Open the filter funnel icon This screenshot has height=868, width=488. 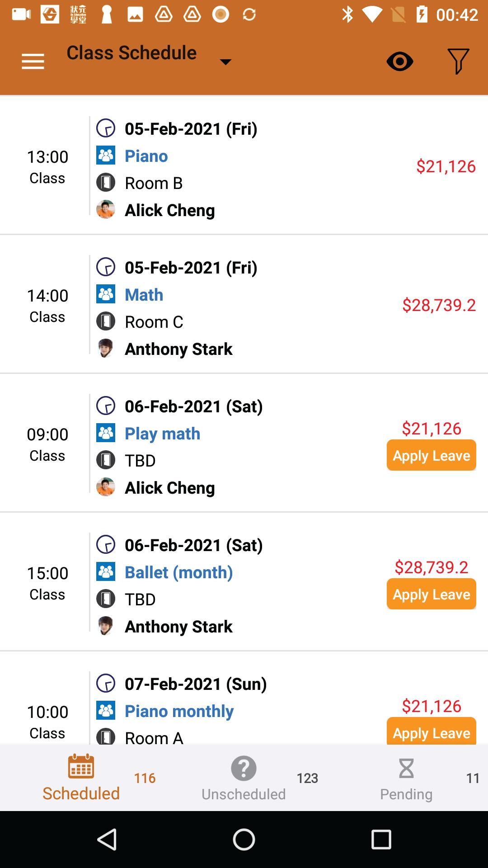tap(458, 61)
